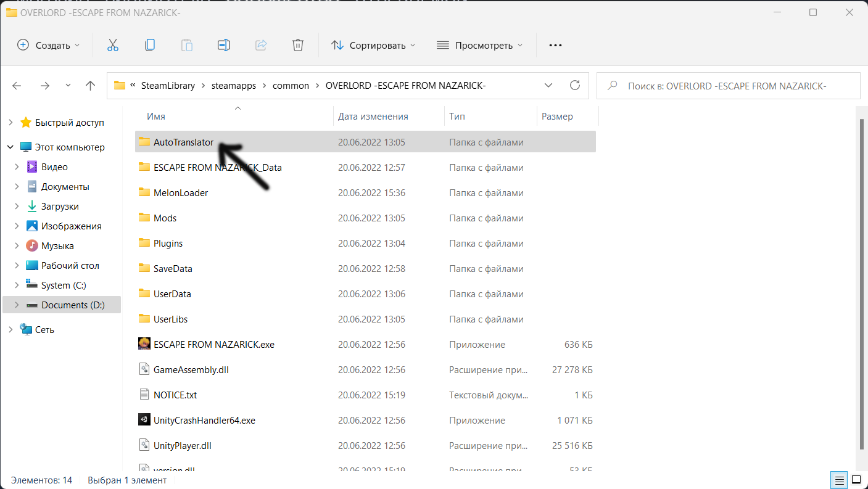Click Элементов: 14 in status bar
This screenshot has width=868, height=489.
tap(41, 480)
